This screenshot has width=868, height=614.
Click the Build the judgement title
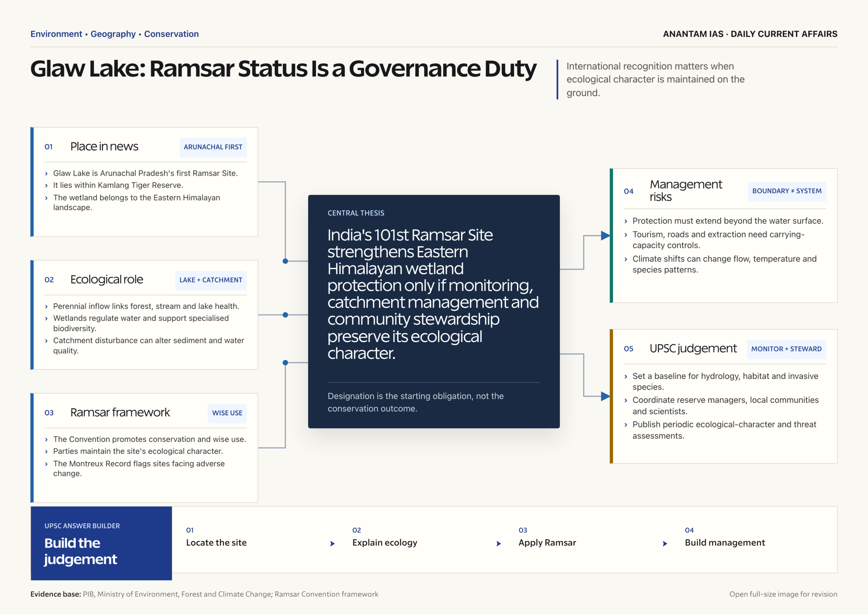80,551
